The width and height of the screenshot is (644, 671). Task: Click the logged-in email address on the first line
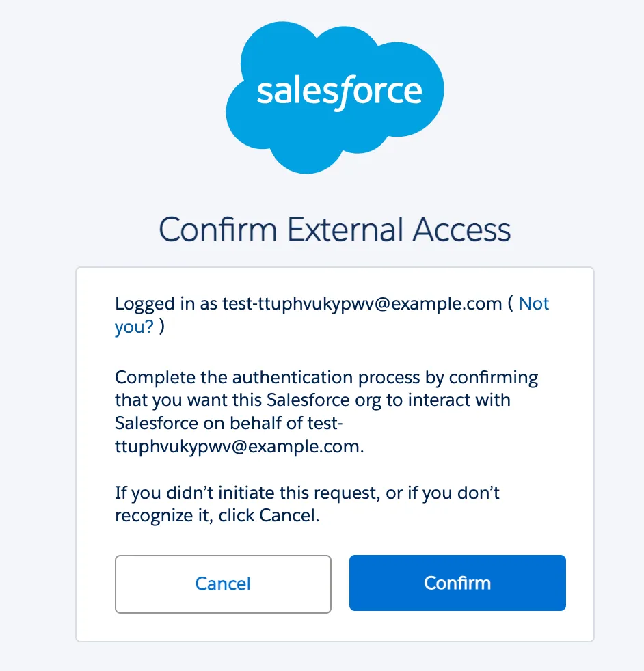tap(362, 304)
